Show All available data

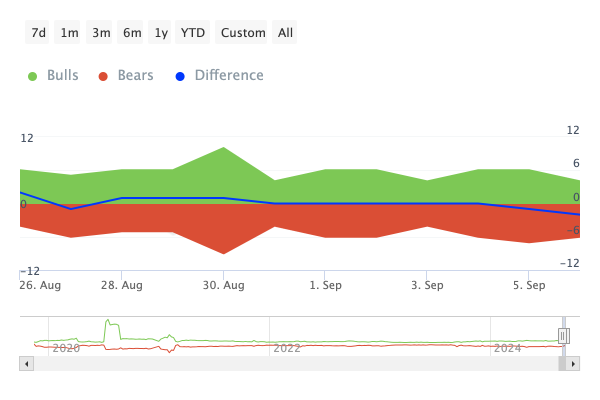(286, 33)
